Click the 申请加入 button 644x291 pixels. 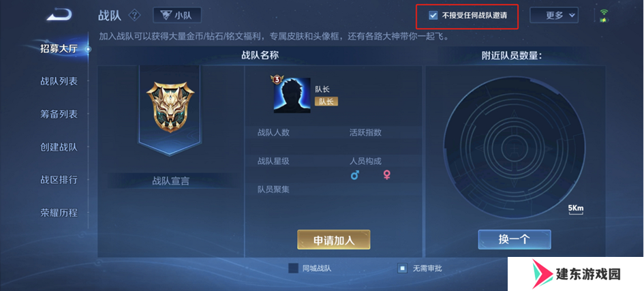click(x=334, y=240)
